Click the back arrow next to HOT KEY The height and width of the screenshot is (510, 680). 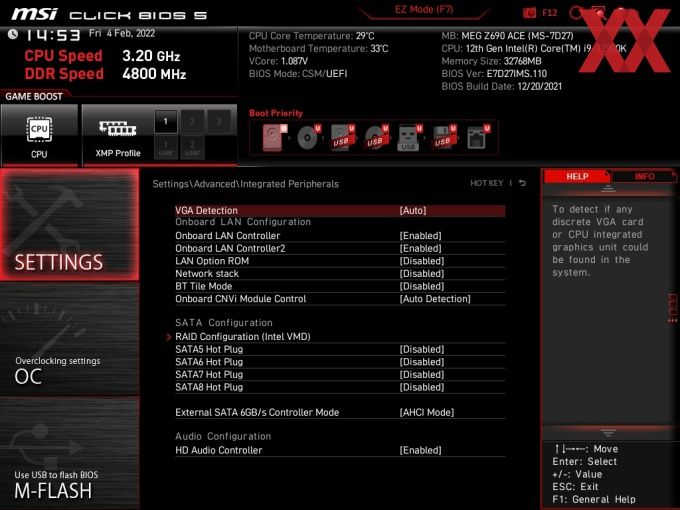point(523,183)
